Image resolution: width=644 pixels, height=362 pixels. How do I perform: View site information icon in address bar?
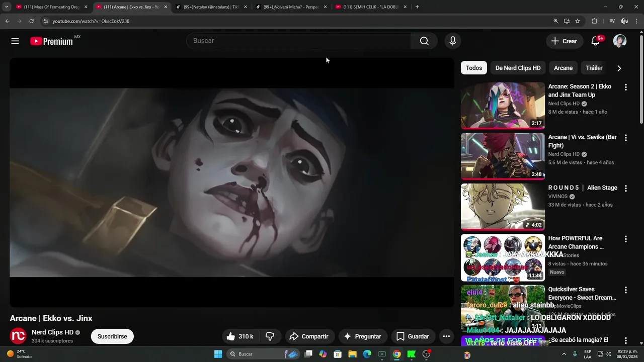point(46,21)
